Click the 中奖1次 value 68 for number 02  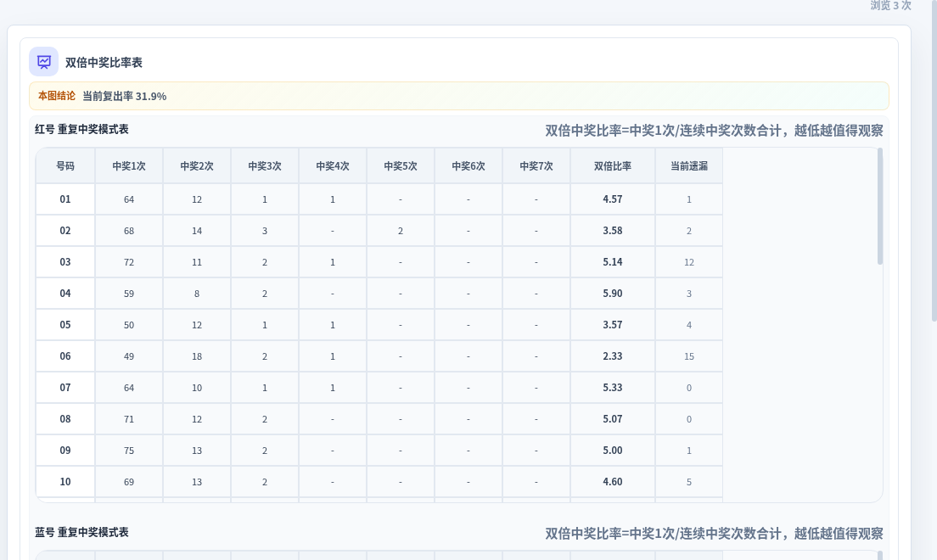[x=129, y=231]
